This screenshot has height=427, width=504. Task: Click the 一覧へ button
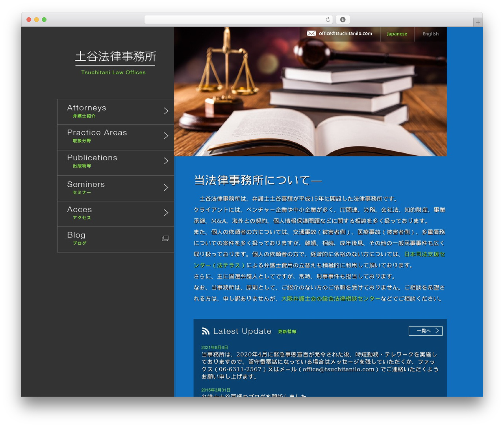(426, 331)
